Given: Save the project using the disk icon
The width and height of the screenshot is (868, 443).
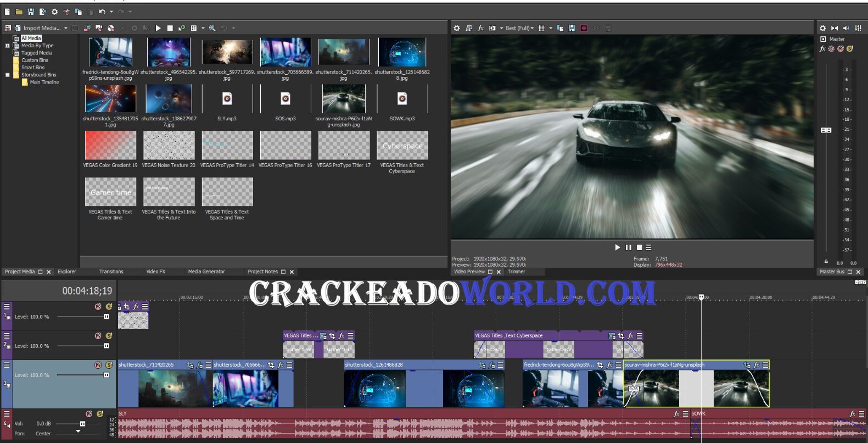Looking at the screenshot, I should click(x=31, y=12).
